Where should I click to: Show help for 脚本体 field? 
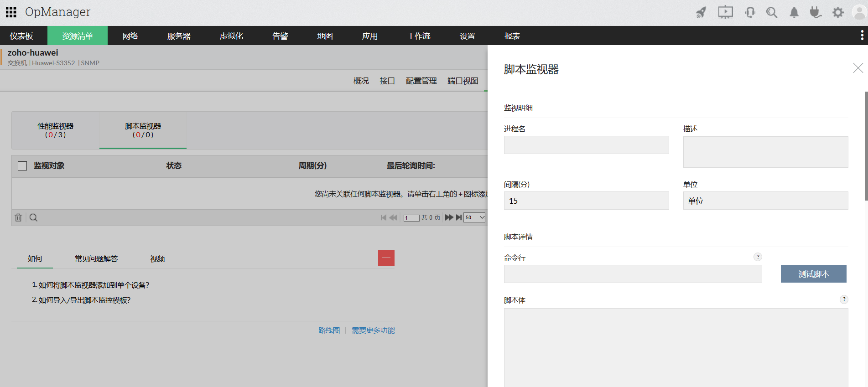844,299
